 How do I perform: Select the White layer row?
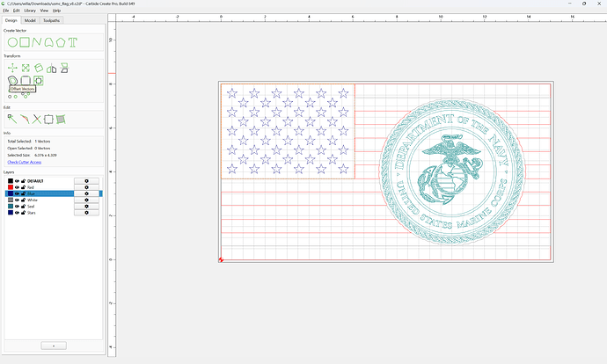pyautogui.click(x=54, y=200)
